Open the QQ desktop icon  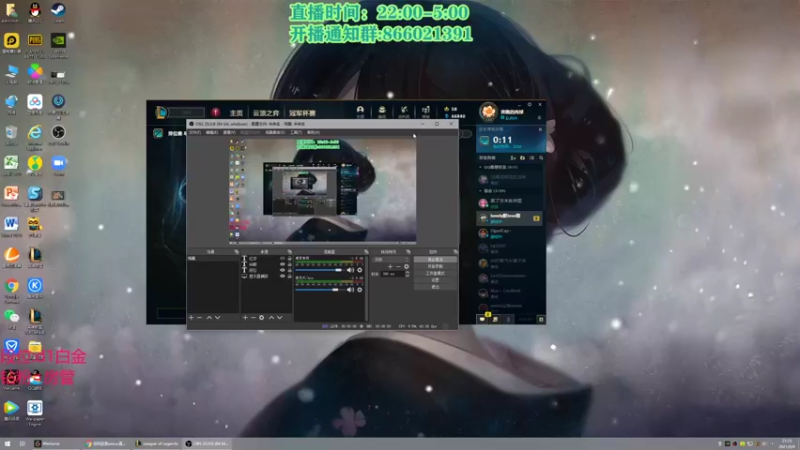(35, 10)
